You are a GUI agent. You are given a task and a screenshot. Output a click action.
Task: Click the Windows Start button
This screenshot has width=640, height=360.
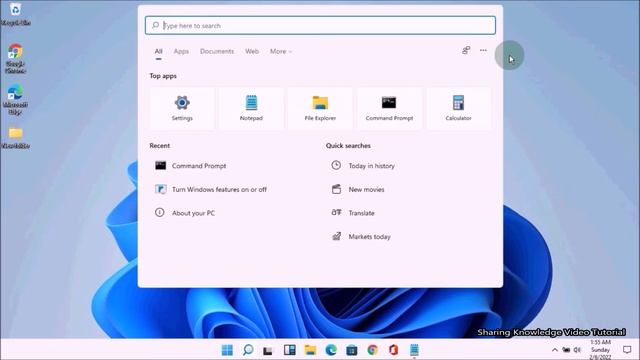pyautogui.click(x=227, y=350)
